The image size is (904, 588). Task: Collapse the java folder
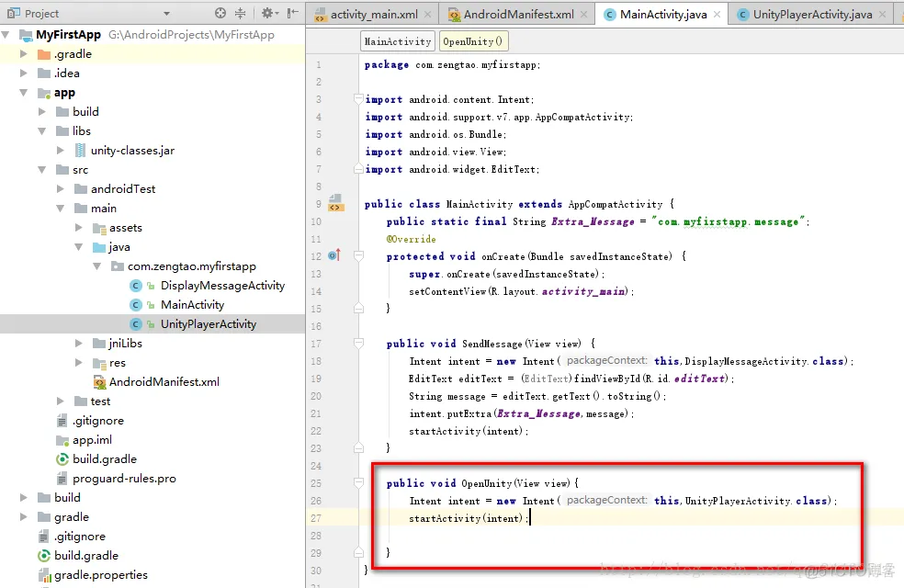[79, 247]
